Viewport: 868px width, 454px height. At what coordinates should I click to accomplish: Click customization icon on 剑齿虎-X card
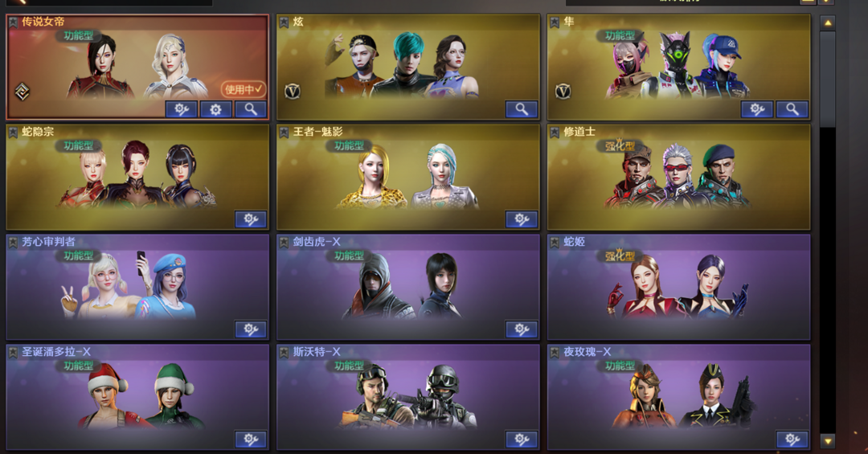(522, 329)
